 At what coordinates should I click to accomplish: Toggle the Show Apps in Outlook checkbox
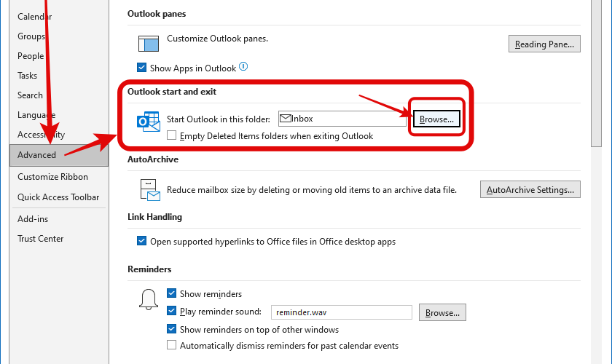pyautogui.click(x=141, y=68)
